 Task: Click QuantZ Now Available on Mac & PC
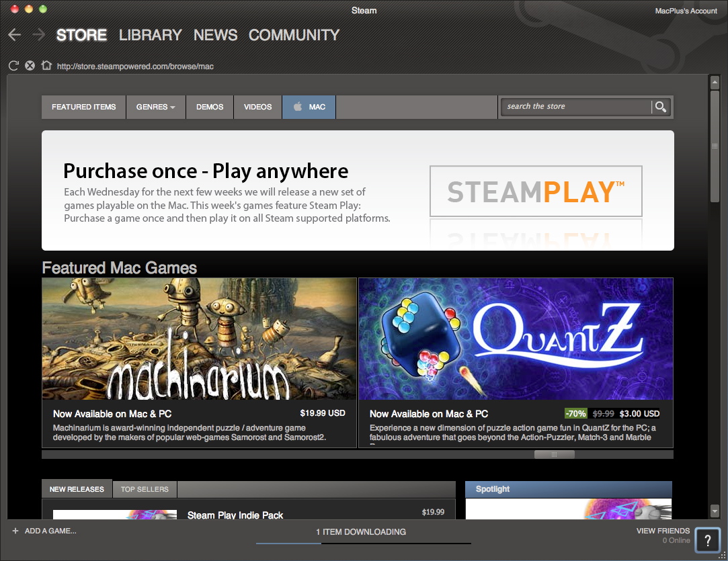[x=429, y=413]
